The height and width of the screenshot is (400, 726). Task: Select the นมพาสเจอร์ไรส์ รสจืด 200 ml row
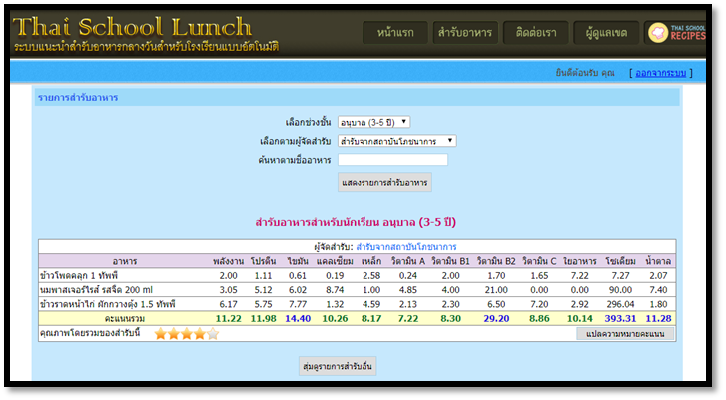click(357, 290)
